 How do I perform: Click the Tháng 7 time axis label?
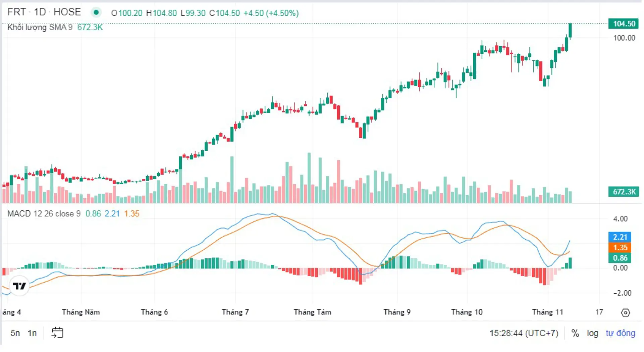tap(235, 312)
